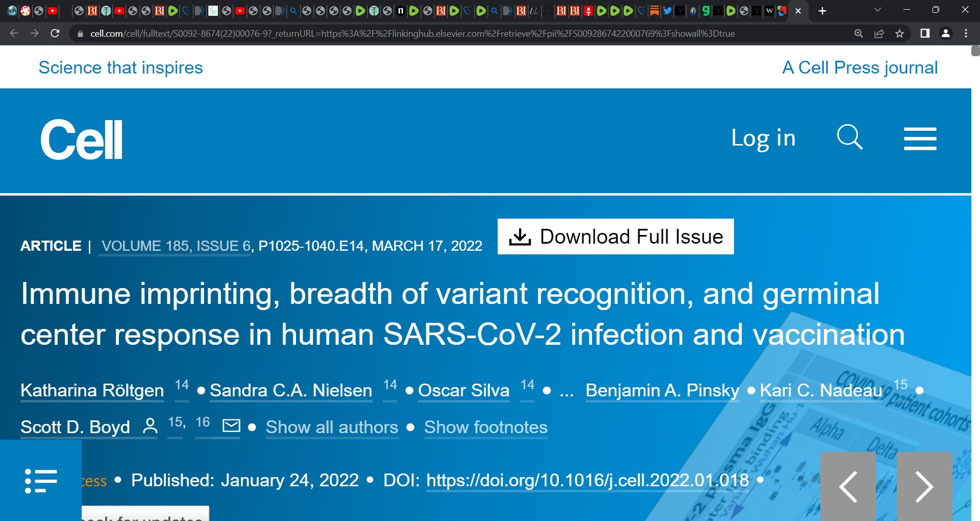Switch to the black 'n' favicon tab
This screenshot has height=521, width=980.
[401, 11]
